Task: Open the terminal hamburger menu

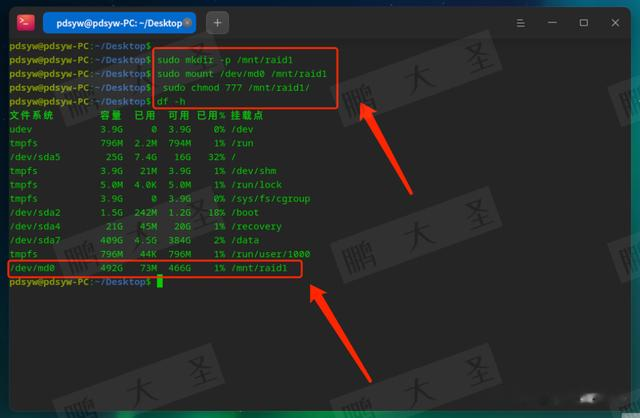Action: (x=520, y=23)
